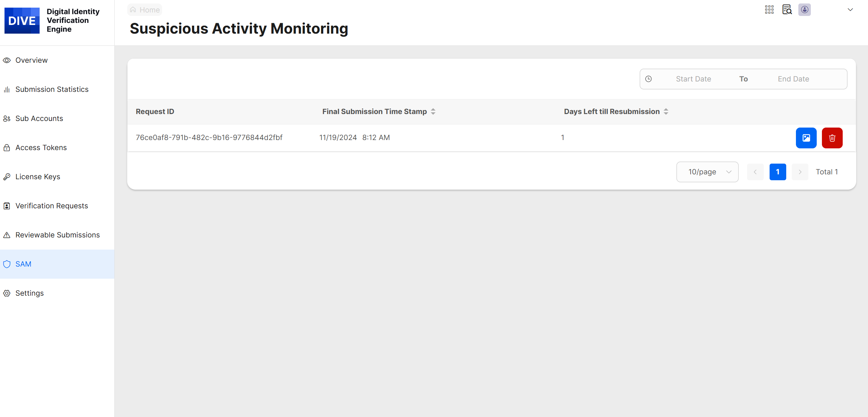Screen dimensions: 868x417
Task: Click the Start Date field
Action: (693, 79)
